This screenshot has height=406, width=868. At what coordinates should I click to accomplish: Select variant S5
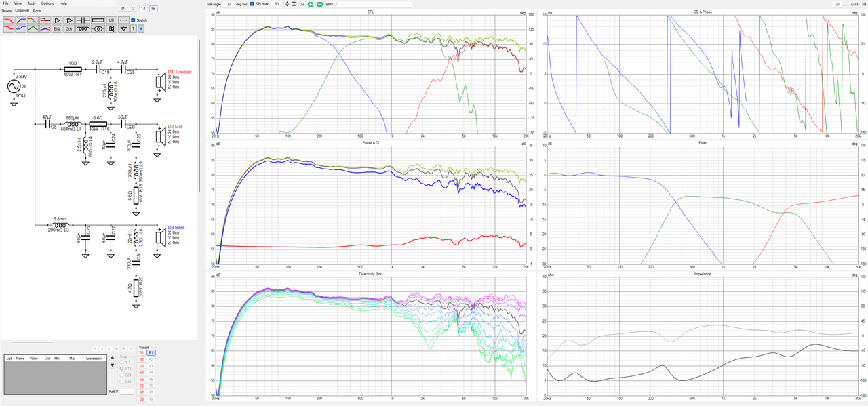click(142, 379)
